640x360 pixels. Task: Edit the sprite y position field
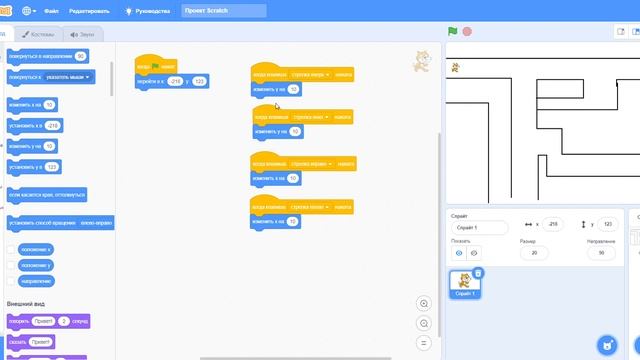tap(608, 224)
